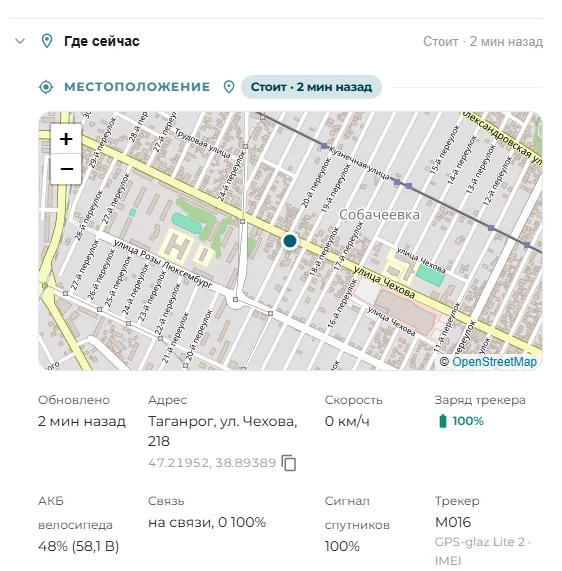Click the tracker battery icon at 100%

click(x=443, y=421)
